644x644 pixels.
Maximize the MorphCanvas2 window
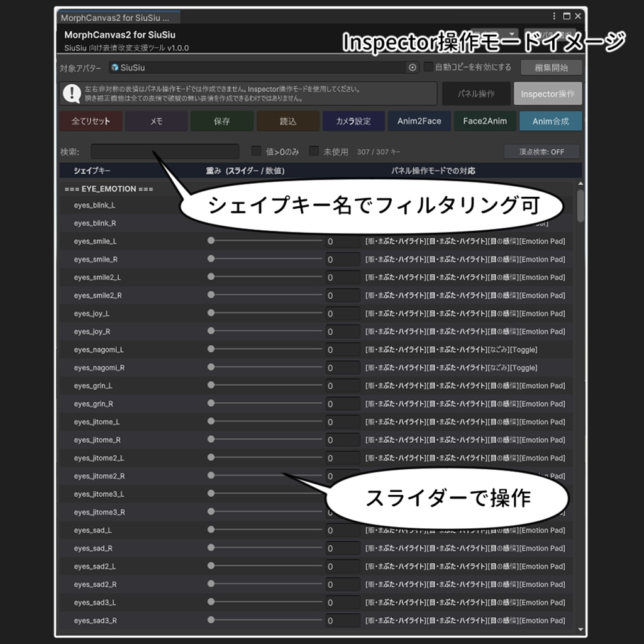(x=567, y=16)
